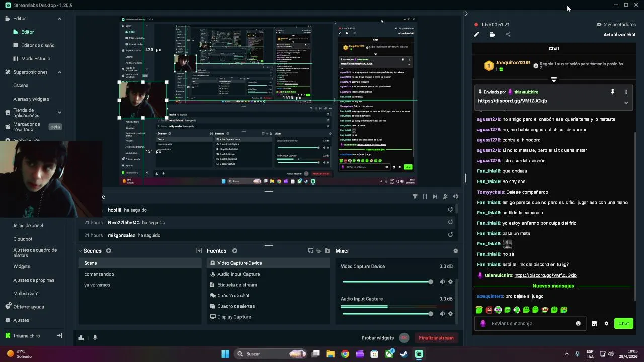Image resolution: width=644 pixels, height=362 pixels.
Task: Adjust Audio Input Capture volume slider
Action: click(x=386, y=314)
